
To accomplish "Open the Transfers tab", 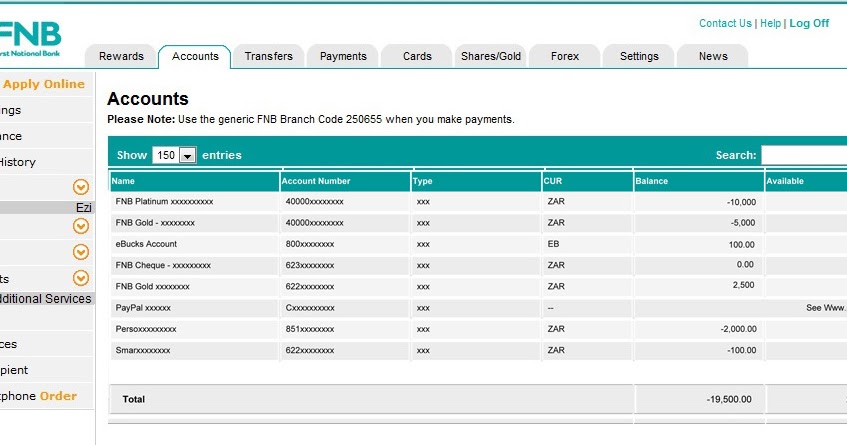I will pos(268,56).
